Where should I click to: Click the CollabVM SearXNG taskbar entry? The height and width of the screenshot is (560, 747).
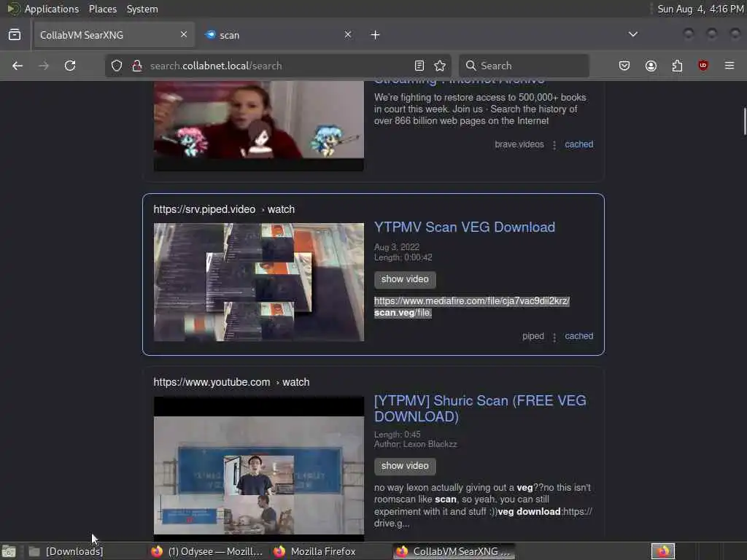click(x=454, y=551)
